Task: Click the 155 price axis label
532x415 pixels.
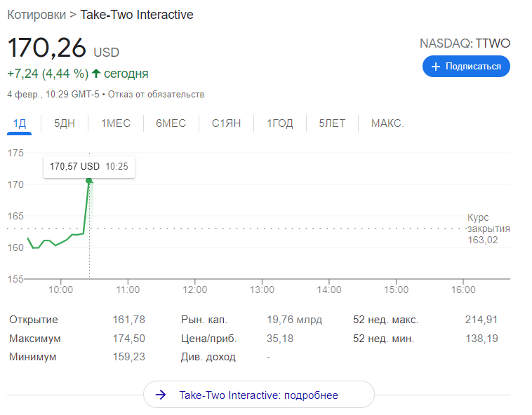Action: (x=15, y=279)
